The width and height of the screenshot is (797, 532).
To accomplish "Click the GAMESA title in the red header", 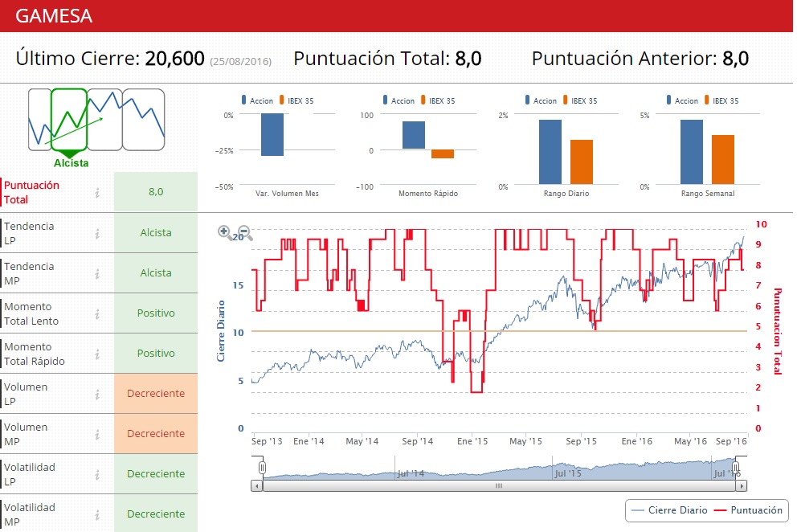I will 54,16.
